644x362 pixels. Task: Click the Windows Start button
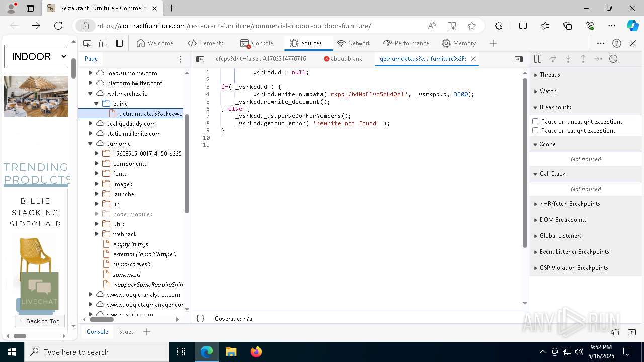(x=12, y=352)
